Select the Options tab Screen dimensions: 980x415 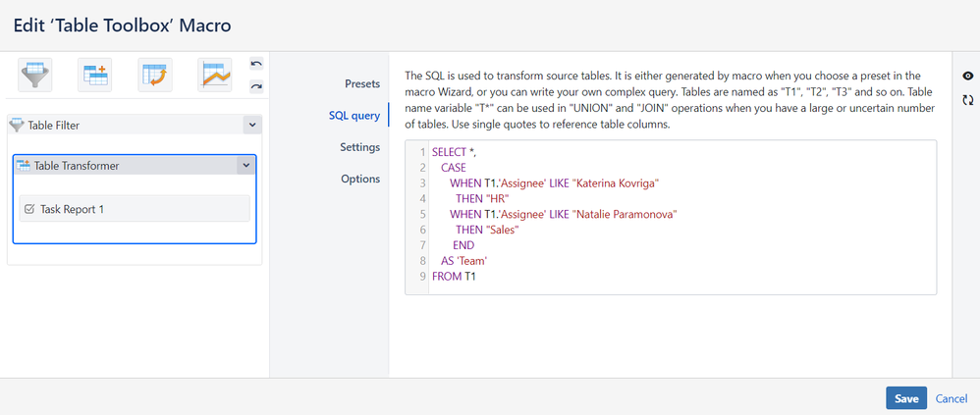click(360, 179)
